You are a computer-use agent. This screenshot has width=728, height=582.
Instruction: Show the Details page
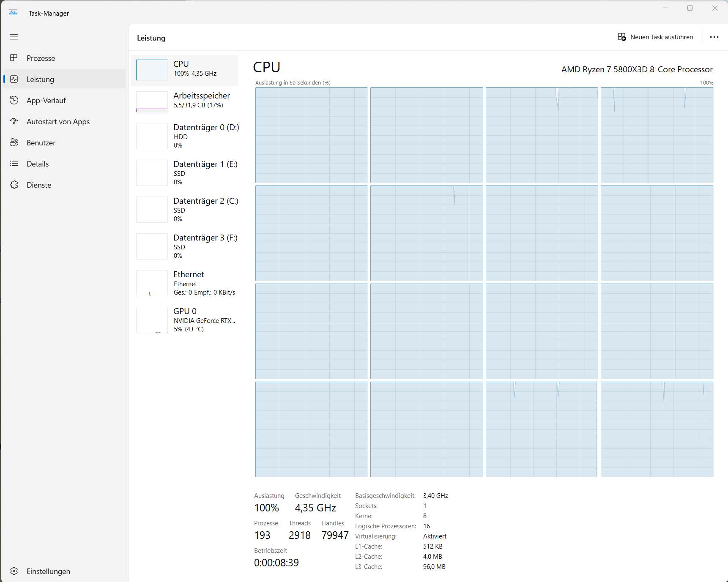(x=65, y=164)
